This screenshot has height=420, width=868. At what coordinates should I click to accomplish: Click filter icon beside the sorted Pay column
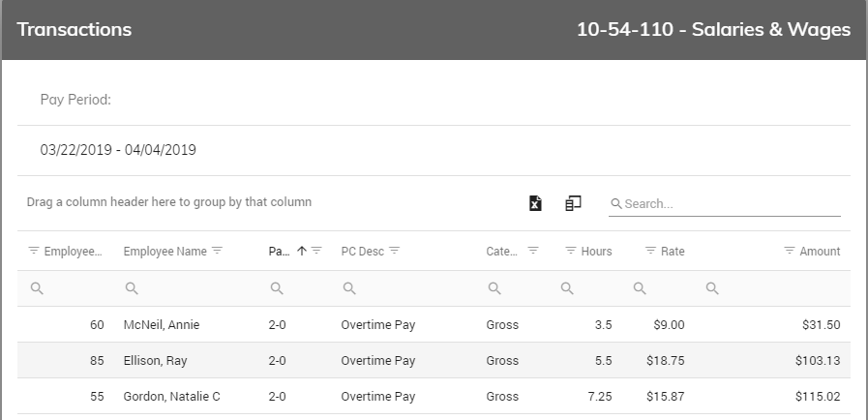[316, 251]
